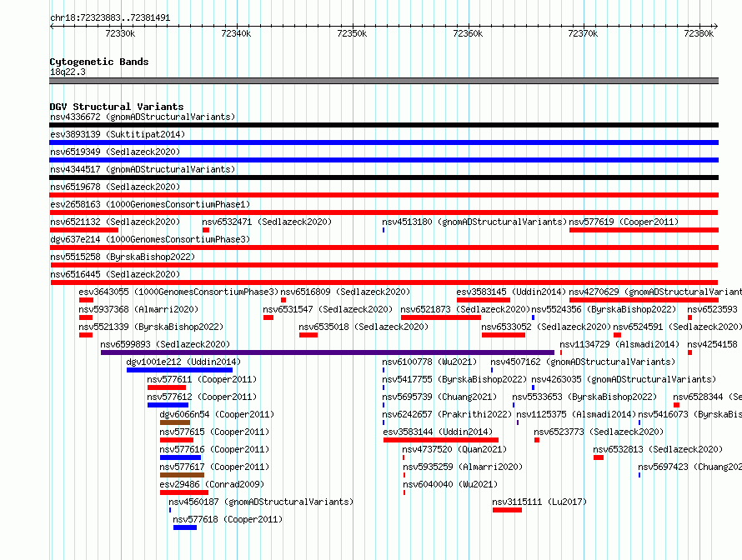Click the nsv4263035 gnomADStructuralVariants label
This screenshot has height=560, width=742.
pyautogui.click(x=624, y=379)
